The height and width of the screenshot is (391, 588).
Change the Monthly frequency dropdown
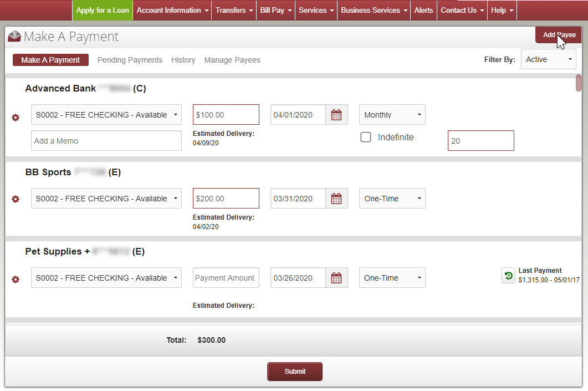[392, 114]
